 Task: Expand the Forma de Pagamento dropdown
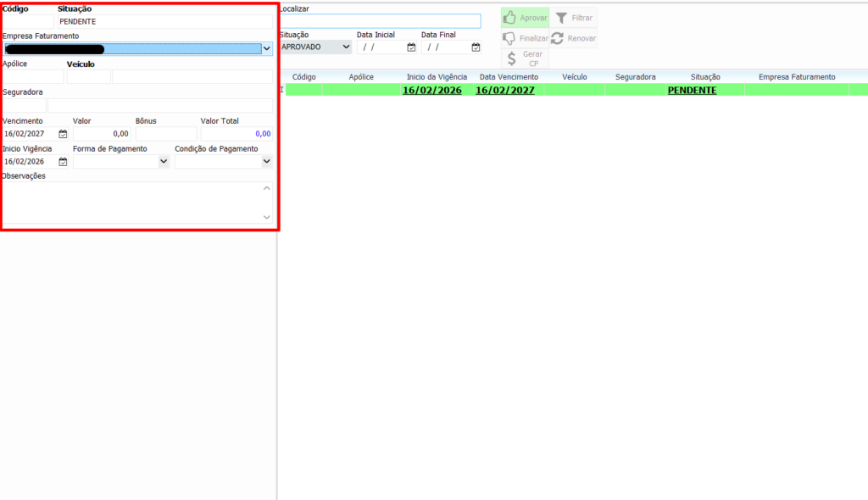164,161
